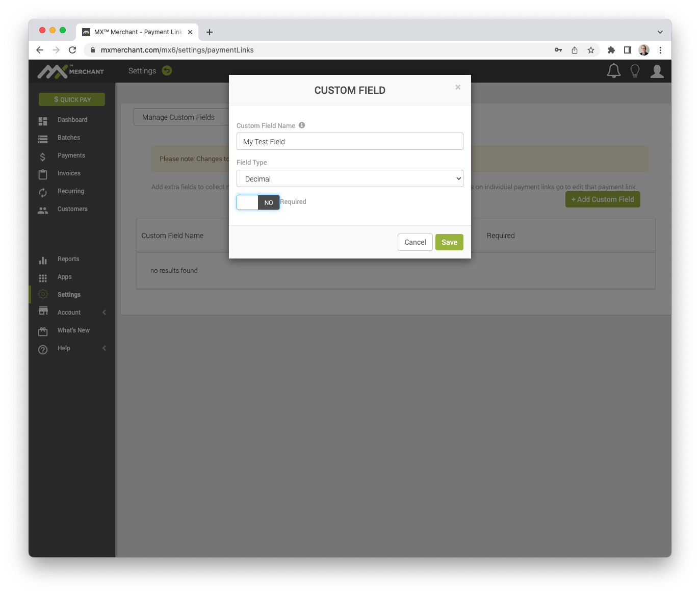Image resolution: width=700 pixels, height=595 pixels.
Task: Click the Settings gear icon in sidebar
Action: (x=43, y=294)
